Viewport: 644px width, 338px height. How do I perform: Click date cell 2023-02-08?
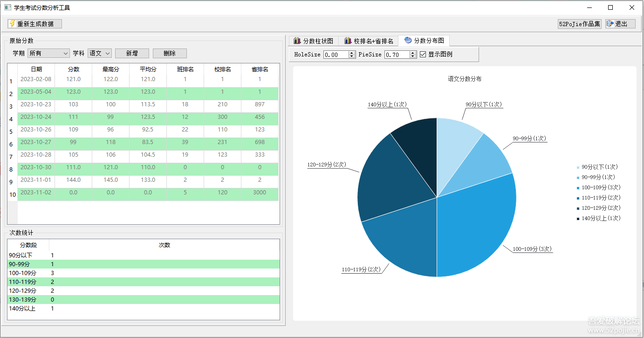pos(36,79)
